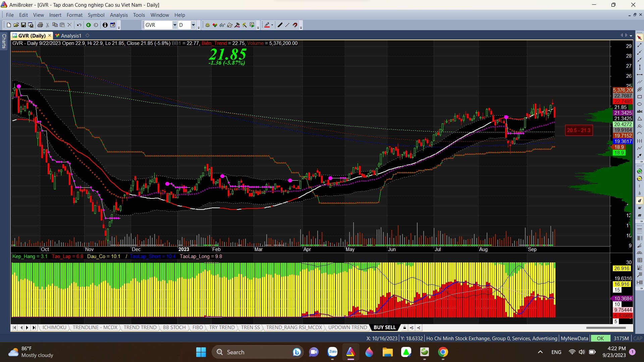The width and height of the screenshot is (644, 362).
Task: Open the Analysis window icon with red-green diamonds
Action: click(x=215, y=25)
